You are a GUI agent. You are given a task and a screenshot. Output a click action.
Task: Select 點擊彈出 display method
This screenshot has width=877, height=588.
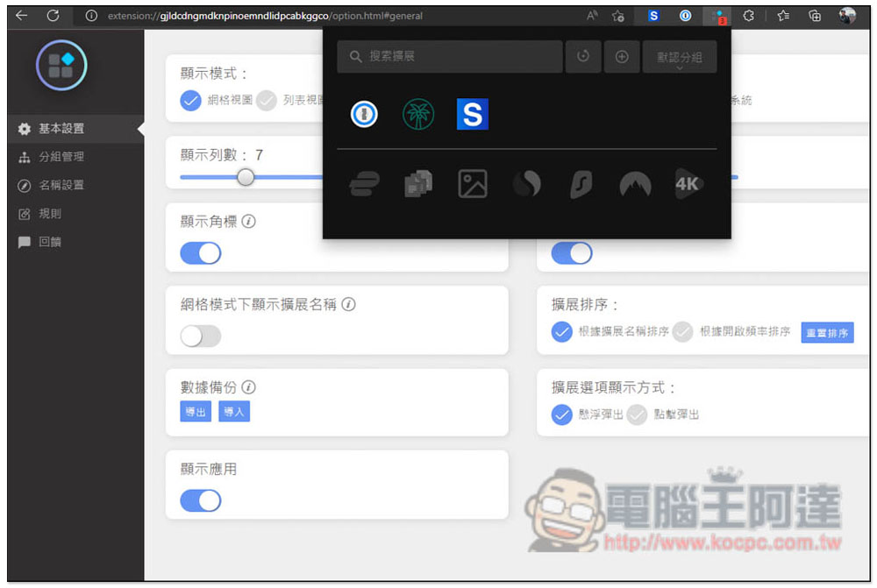pyautogui.click(x=637, y=414)
